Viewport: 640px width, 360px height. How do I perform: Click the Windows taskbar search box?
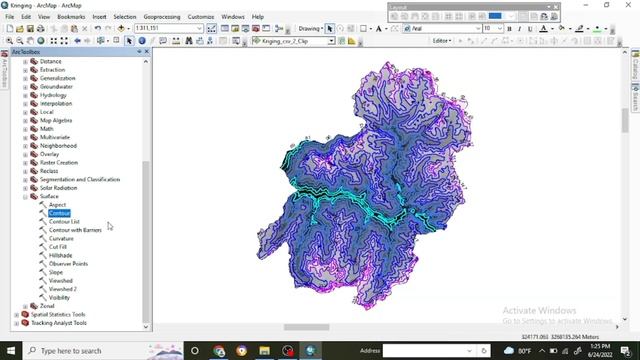point(104,351)
